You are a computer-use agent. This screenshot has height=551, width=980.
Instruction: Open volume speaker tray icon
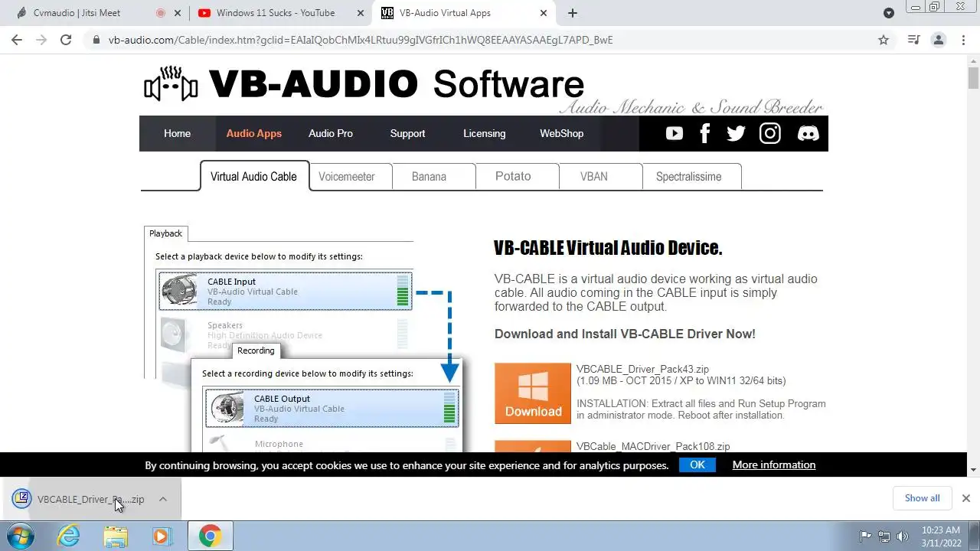(x=903, y=536)
